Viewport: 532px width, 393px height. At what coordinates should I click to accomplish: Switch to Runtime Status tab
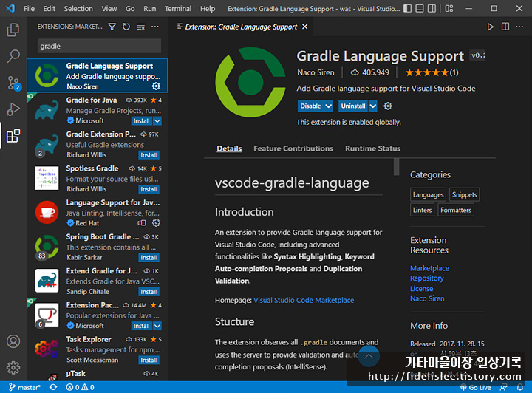tap(372, 148)
